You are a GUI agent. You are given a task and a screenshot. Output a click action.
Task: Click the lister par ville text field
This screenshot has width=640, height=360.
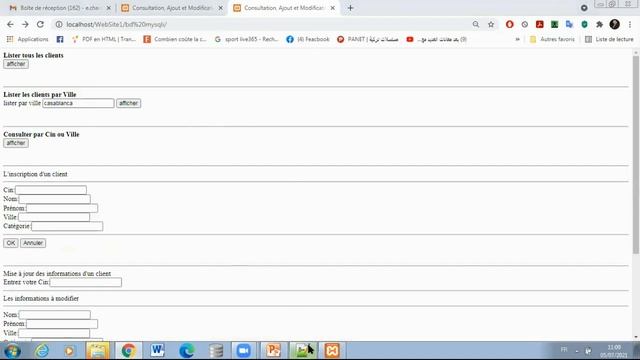[x=78, y=103]
